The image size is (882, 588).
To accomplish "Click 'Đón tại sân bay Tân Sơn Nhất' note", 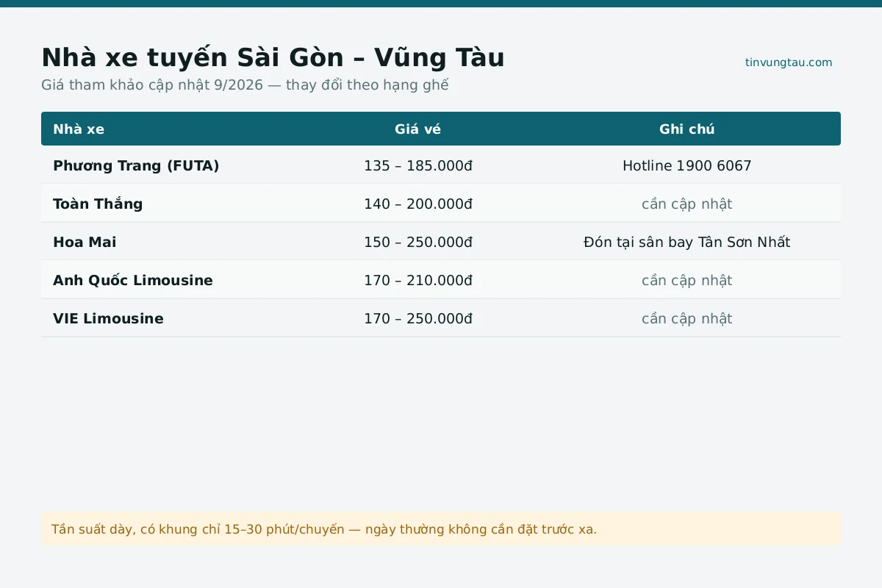I will 686,243.
